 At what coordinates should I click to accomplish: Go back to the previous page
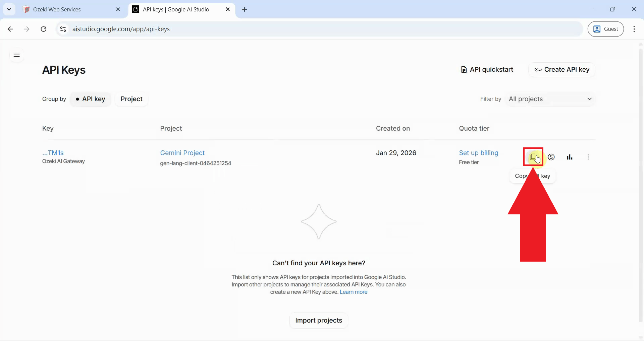pyautogui.click(x=10, y=29)
